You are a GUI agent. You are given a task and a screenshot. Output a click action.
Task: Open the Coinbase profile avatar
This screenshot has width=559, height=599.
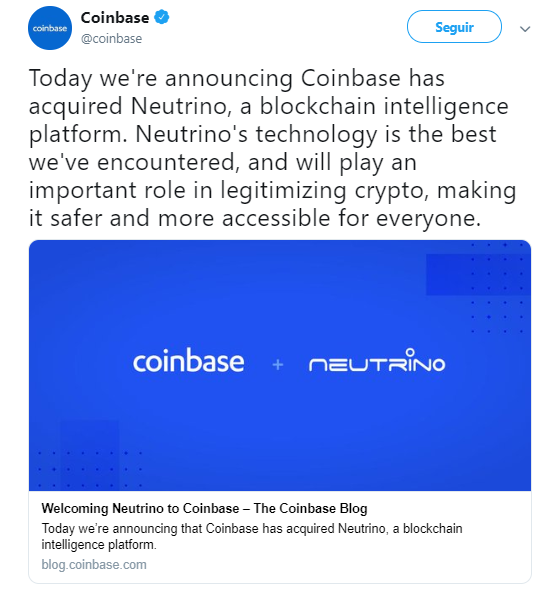50,28
